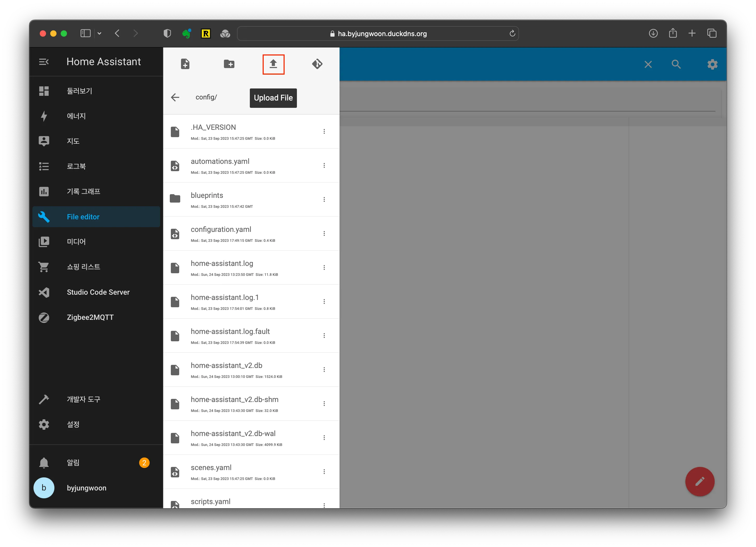Viewport: 756px width, 547px height.
Task: Go back in Safari history
Action: (x=117, y=33)
